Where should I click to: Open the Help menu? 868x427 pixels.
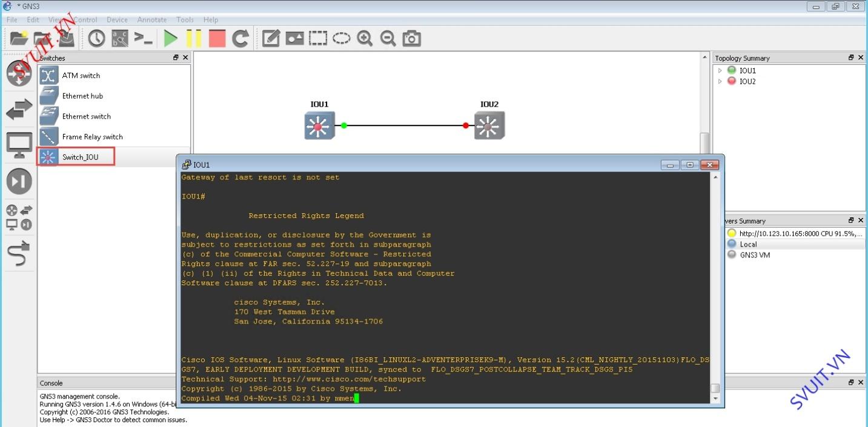(x=211, y=20)
